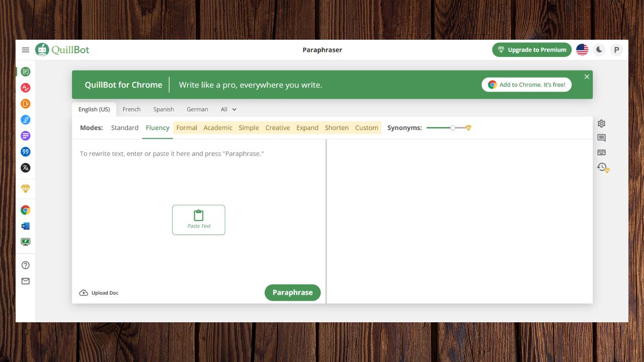Switch to Creative mode
The image size is (644, 362).
tap(278, 128)
